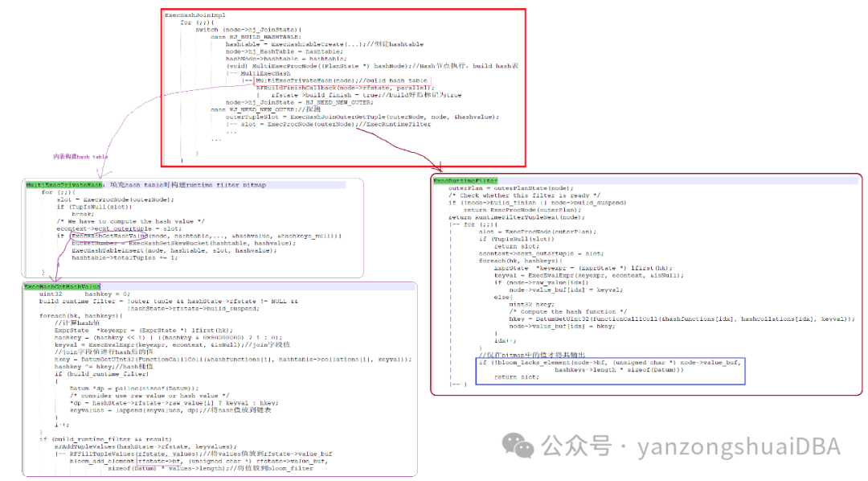Select the 'Compute the hash function' comment
The width and height of the screenshot is (868, 481).
(568, 311)
